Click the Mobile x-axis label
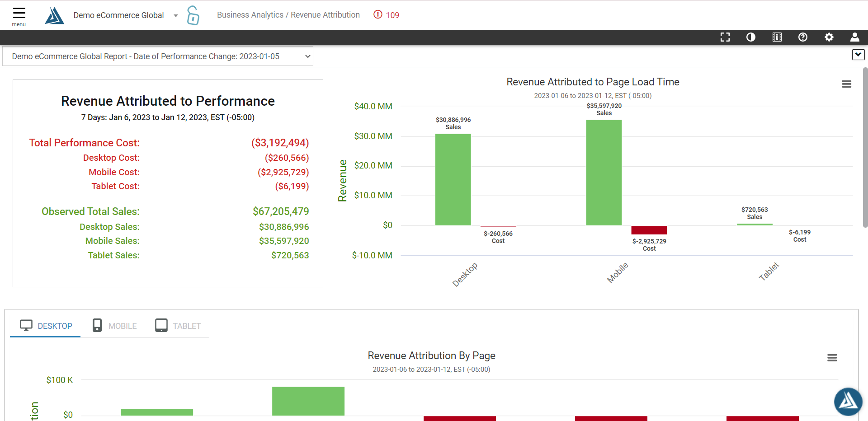This screenshot has width=868, height=421. coord(618,273)
